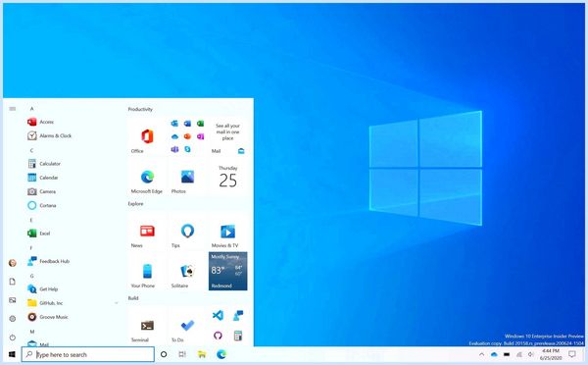Open the taskbar clock and date
Image resolution: width=588 pixels, height=365 pixels.
pyautogui.click(x=551, y=354)
